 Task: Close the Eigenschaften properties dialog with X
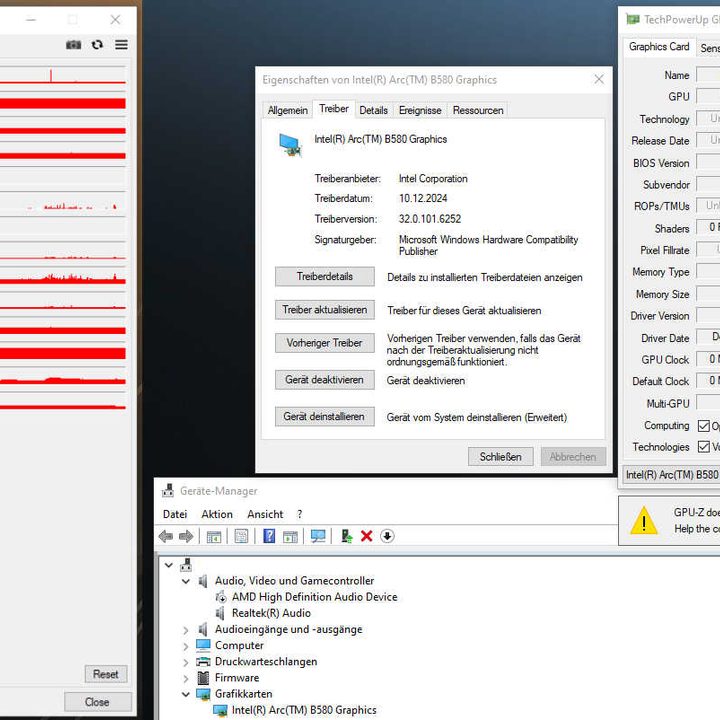coord(599,79)
